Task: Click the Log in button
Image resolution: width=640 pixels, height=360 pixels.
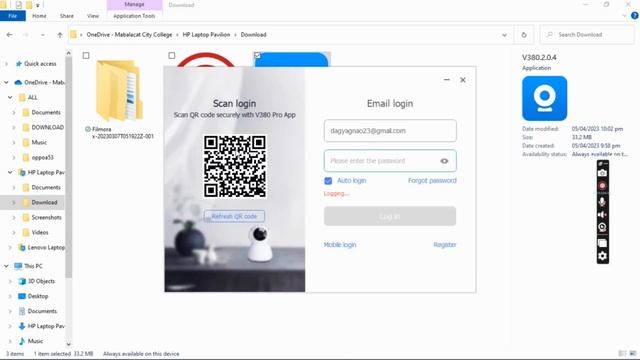Action: coord(390,216)
